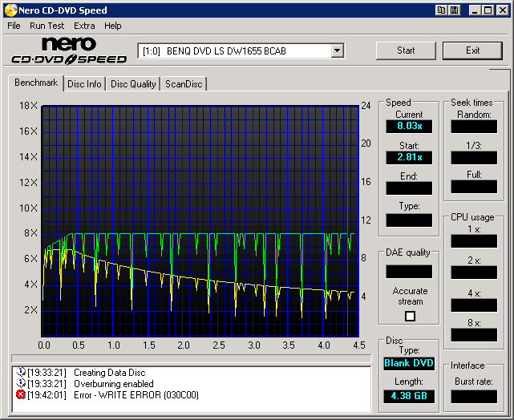Open the drive selection dropdown arrow
The image size is (514, 420).
pos(337,50)
